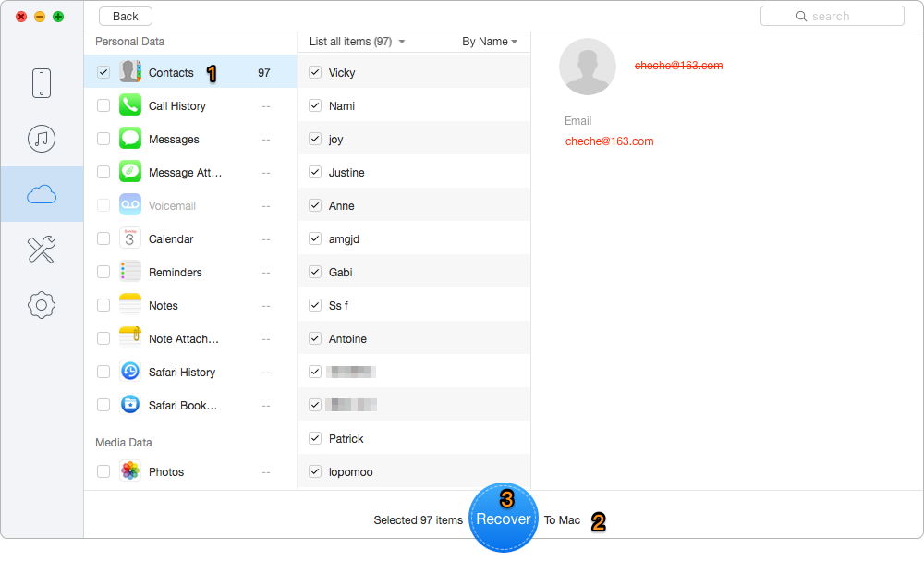The height and width of the screenshot is (562, 924).
Task: Click the checheche@163.com email link
Action: [x=609, y=140]
